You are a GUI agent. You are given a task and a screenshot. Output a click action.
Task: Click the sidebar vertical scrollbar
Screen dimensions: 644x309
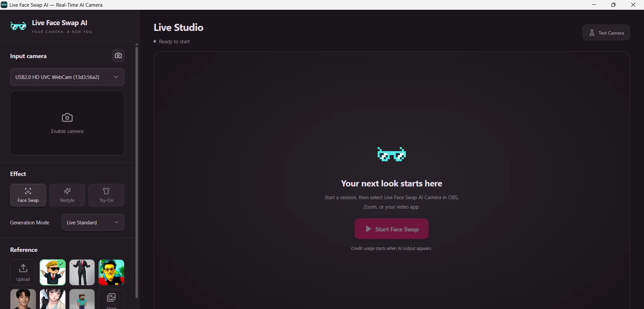[x=137, y=172]
